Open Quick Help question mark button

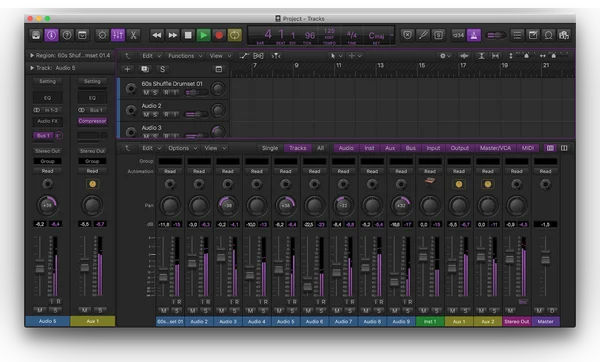pyautogui.click(x=67, y=35)
